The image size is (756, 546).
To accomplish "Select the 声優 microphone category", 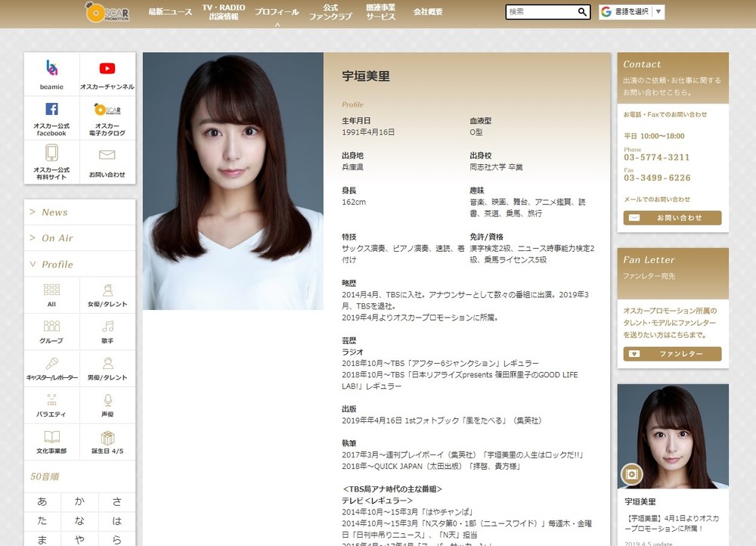I will pyautogui.click(x=107, y=402).
